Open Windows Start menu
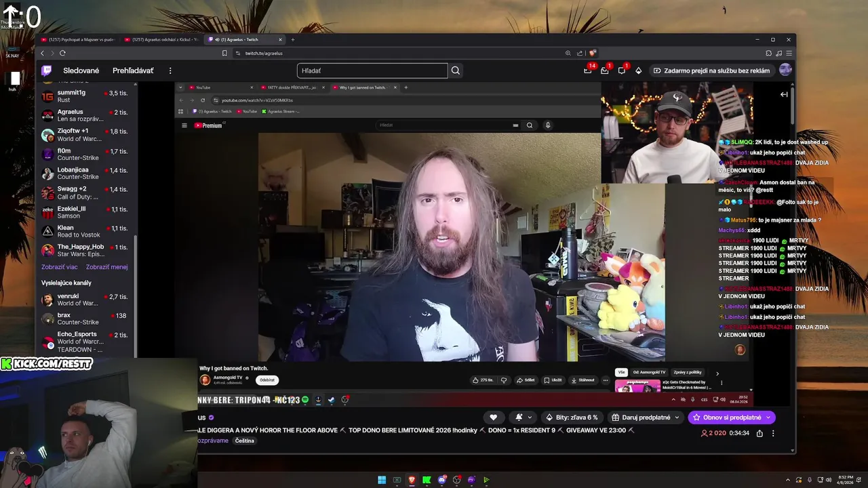The width and height of the screenshot is (868, 488). click(x=382, y=480)
